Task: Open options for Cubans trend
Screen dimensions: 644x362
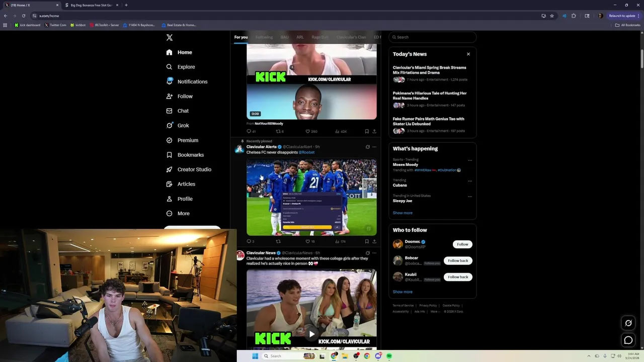Action: (x=470, y=181)
